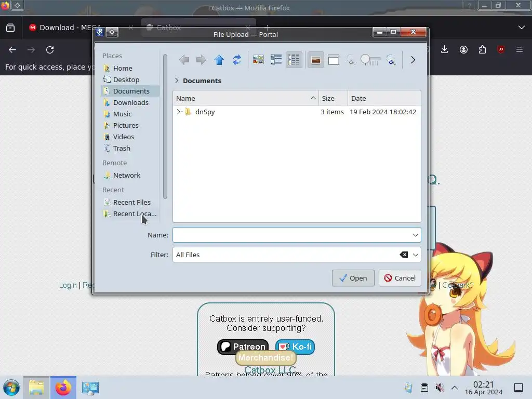Open Firefox hamburger application menu
Viewport: 532px width, 399px height.
520,49
